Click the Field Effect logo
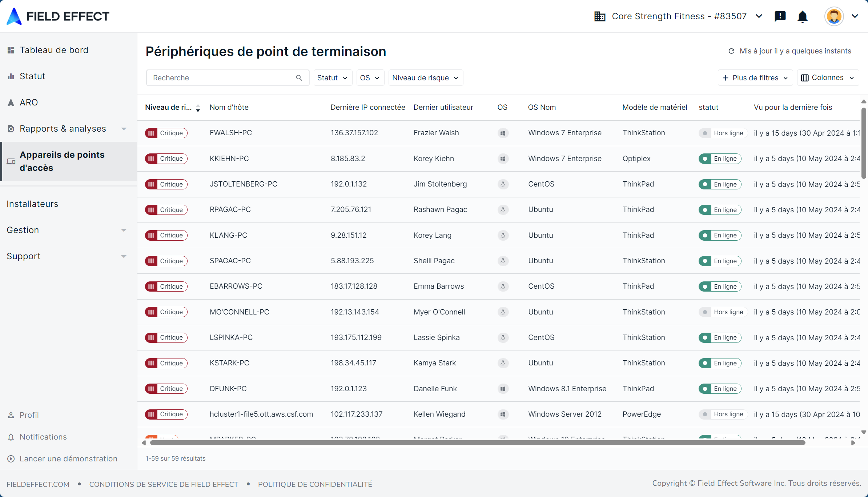The height and width of the screenshot is (497, 868). [x=58, y=16]
